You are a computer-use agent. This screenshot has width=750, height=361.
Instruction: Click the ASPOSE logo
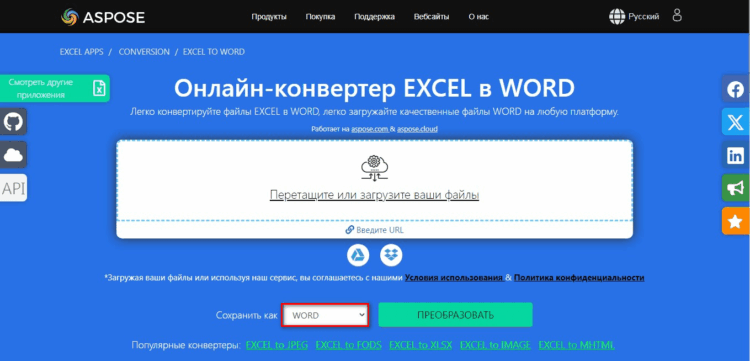[103, 17]
